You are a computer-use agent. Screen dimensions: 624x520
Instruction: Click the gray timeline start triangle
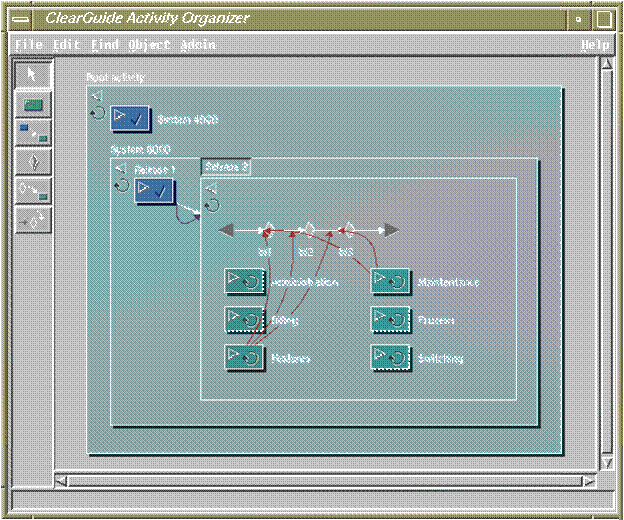click(x=226, y=230)
